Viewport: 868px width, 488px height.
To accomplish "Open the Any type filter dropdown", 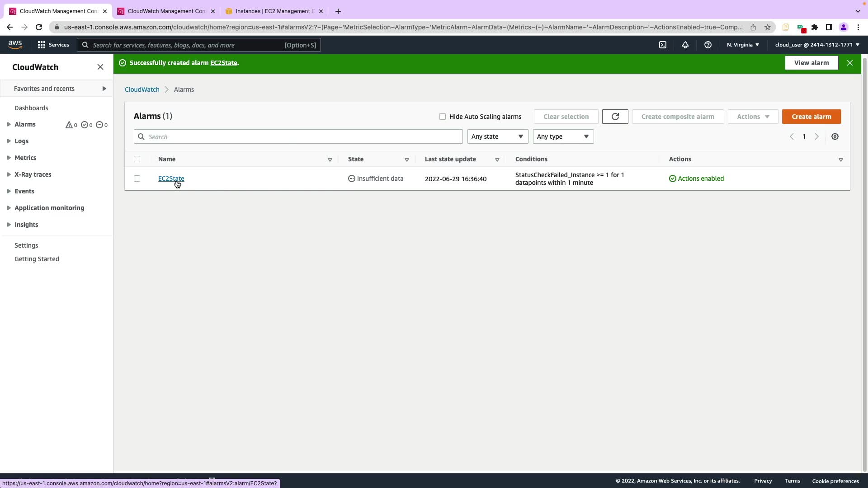I will click(x=563, y=136).
